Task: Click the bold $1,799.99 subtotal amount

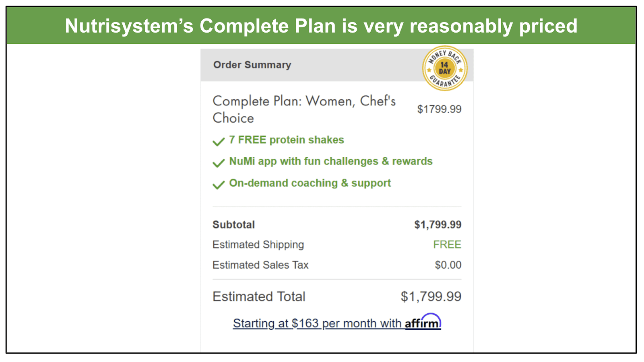Action: point(438,224)
